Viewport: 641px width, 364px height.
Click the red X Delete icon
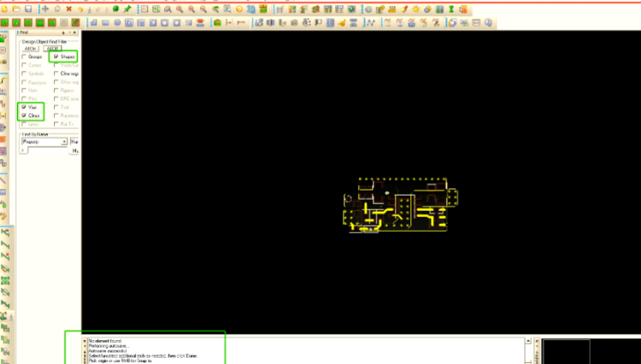(68, 8)
